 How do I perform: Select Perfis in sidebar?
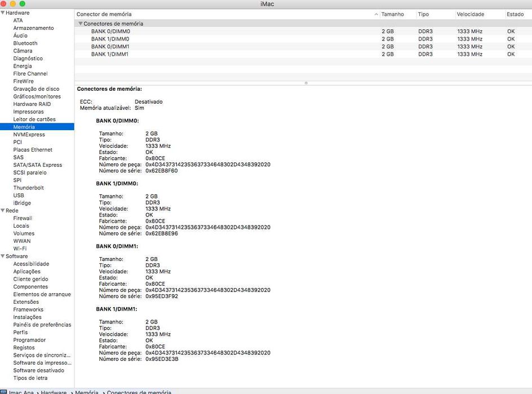(x=20, y=332)
